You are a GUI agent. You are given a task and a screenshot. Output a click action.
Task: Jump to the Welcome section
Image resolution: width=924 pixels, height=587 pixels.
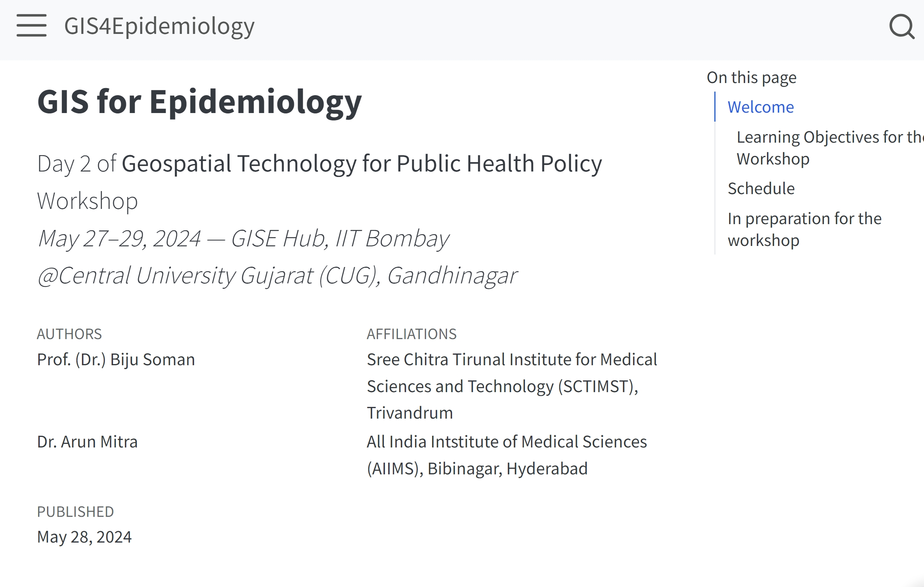[761, 107]
